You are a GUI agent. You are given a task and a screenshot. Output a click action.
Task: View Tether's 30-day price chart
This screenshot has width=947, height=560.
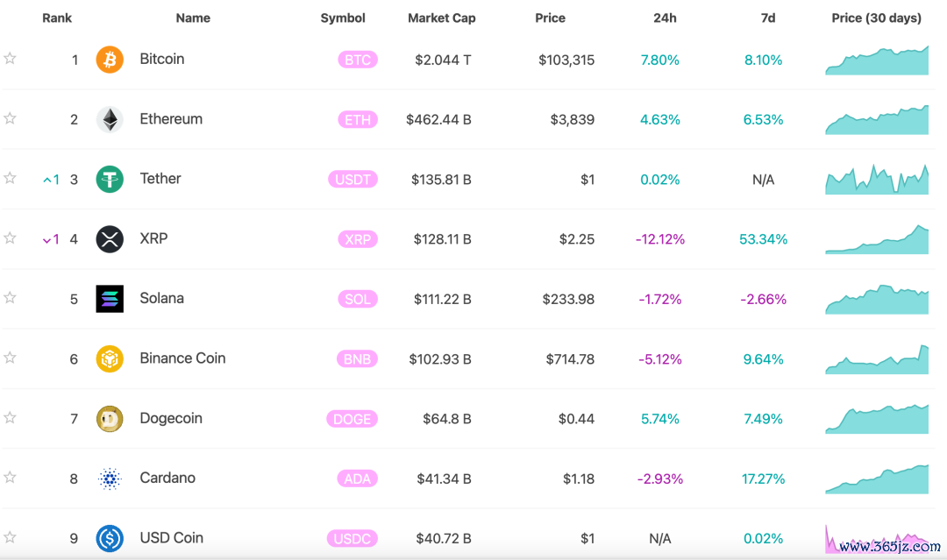coord(877,180)
